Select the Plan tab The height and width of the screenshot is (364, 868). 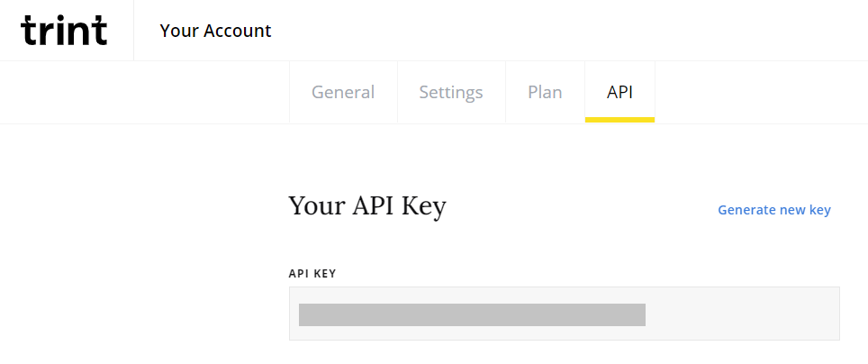546,92
